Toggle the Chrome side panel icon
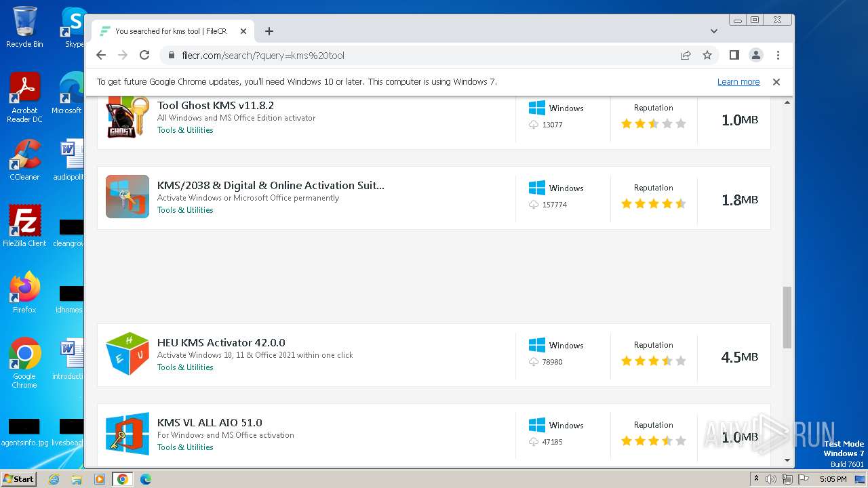Viewport: 868px width, 488px height. 734,56
